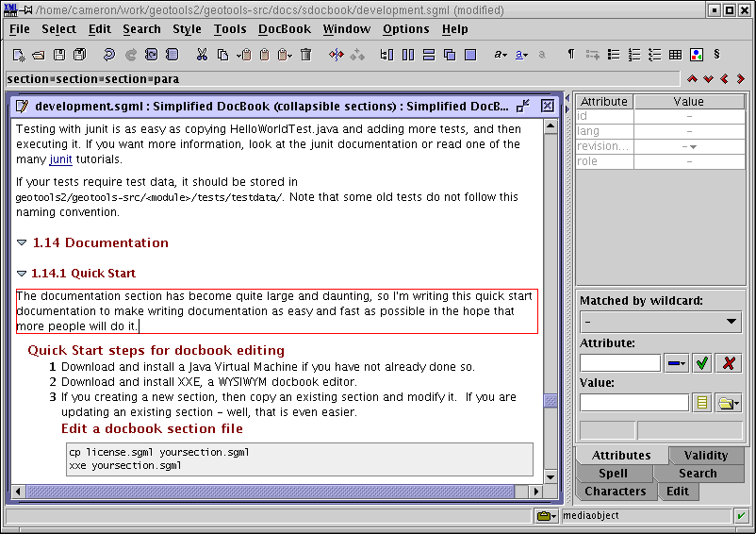Collapse the 1.14 Documentation section
This screenshot has width=756, height=534.
[22, 242]
